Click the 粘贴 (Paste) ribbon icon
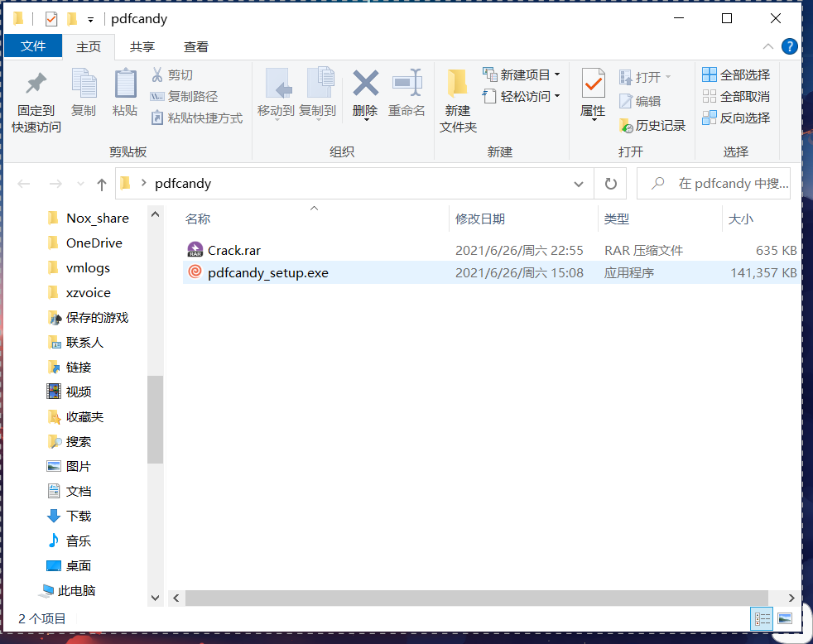Screen dimensions: 813x644 (x=125, y=93)
